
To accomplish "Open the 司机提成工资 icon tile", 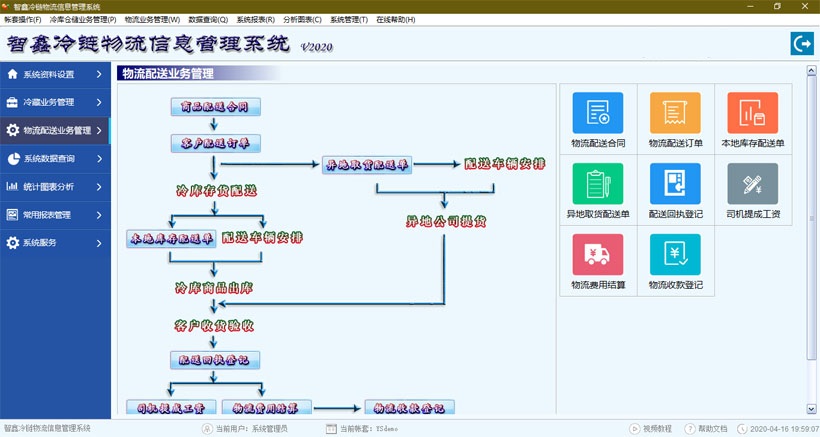I will pos(753,183).
